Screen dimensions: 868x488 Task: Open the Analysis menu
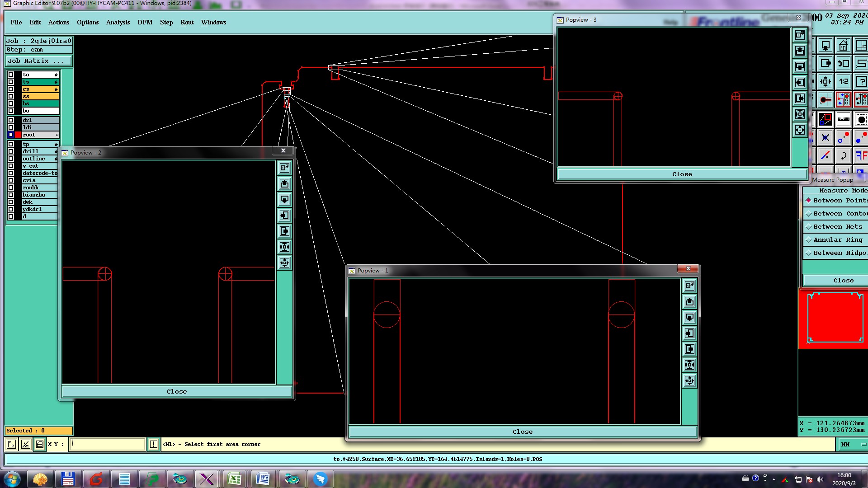tap(118, 22)
